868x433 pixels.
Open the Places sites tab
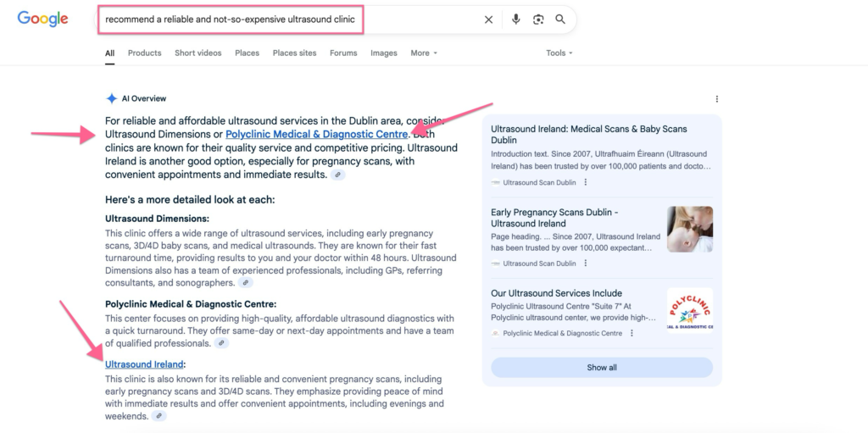294,53
